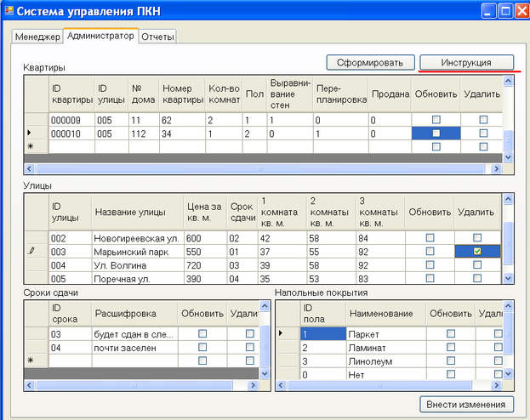This screenshot has height=420, width=530.
Task: Check Обновить for срок 04 почти заселен
Action: (x=202, y=348)
